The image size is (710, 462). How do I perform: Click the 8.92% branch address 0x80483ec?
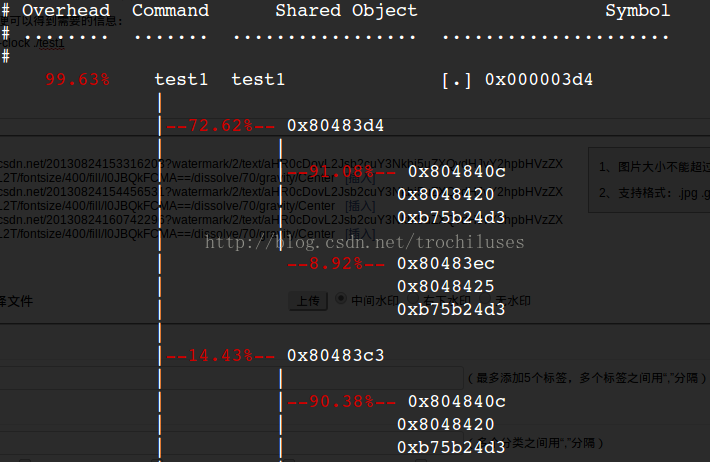(446, 264)
